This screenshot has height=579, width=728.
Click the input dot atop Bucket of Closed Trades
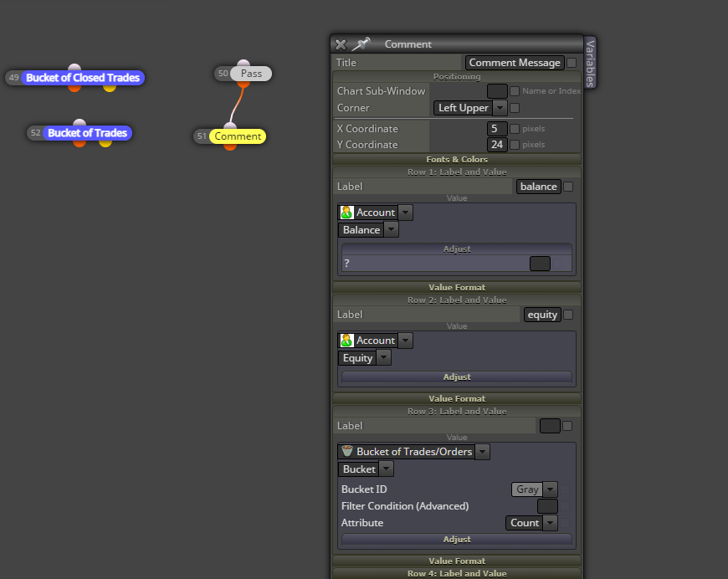pyautogui.click(x=74, y=67)
